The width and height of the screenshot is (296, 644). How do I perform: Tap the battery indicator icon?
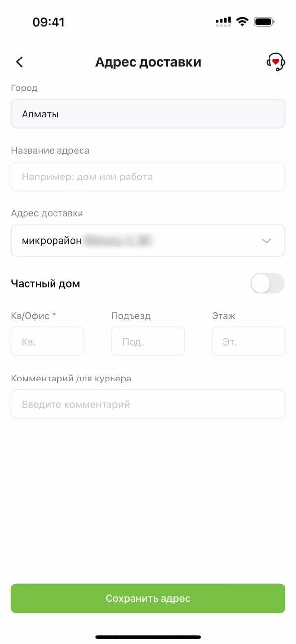coord(264,22)
